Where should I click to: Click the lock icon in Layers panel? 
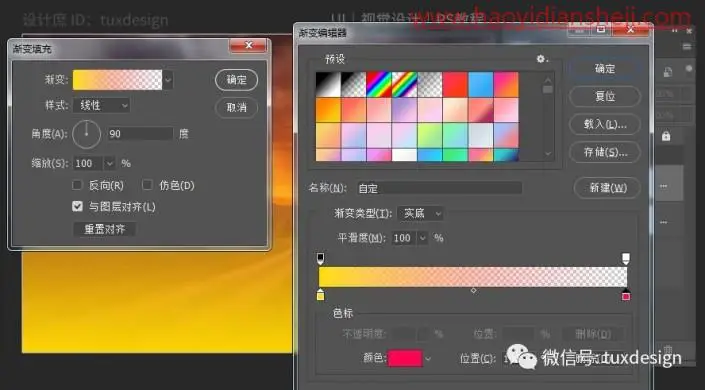(666, 136)
